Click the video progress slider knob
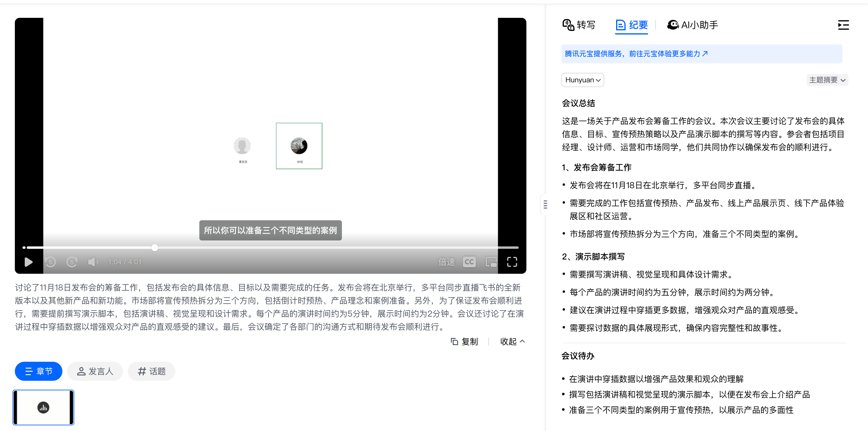 pos(155,248)
